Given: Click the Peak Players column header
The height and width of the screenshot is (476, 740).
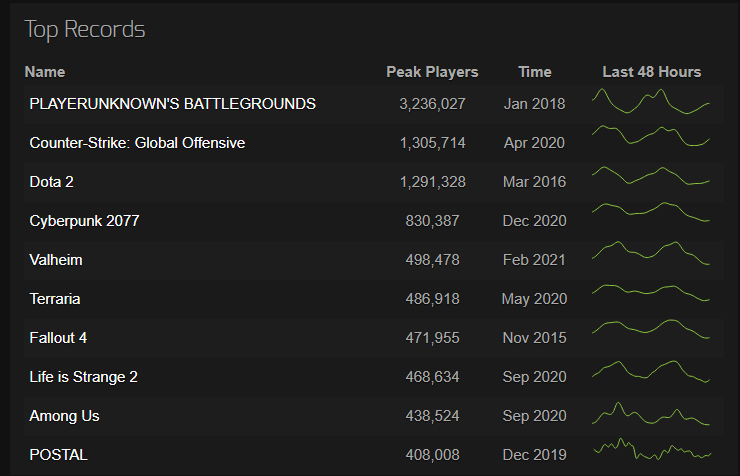Looking at the screenshot, I should pyautogui.click(x=432, y=72).
